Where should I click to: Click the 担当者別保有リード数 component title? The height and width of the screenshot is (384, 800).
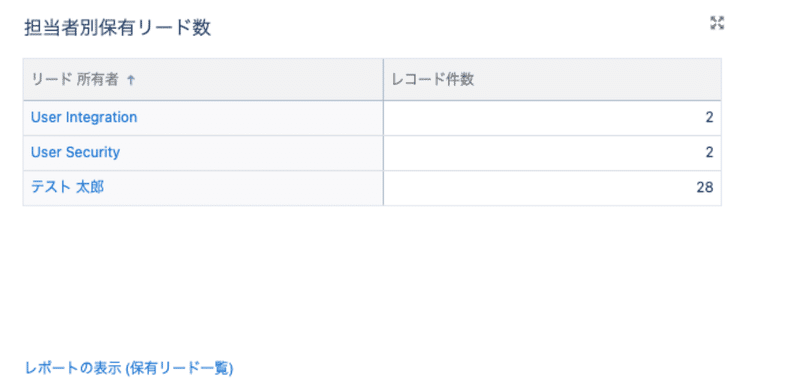coord(118,28)
